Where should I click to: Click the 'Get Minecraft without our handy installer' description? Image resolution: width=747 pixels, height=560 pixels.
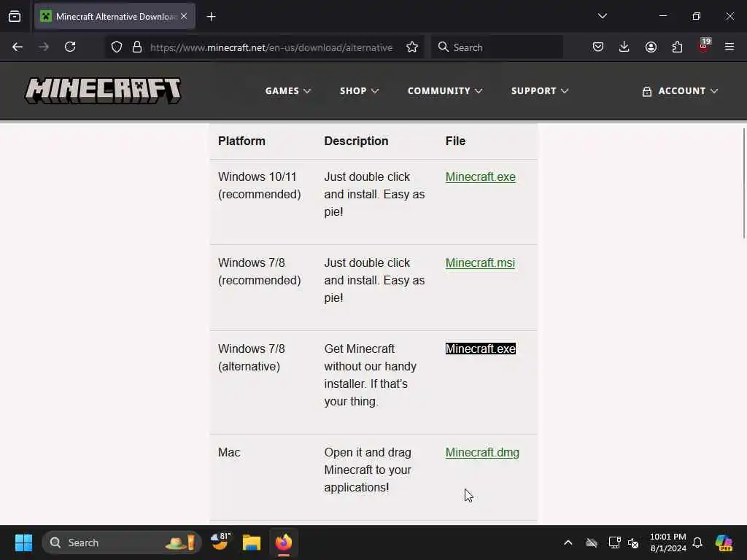(x=370, y=376)
